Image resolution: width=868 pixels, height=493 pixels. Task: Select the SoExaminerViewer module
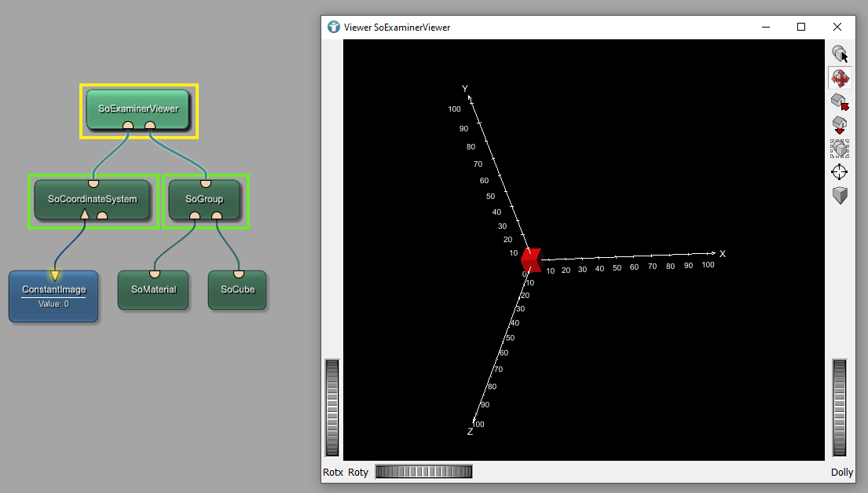(138, 109)
